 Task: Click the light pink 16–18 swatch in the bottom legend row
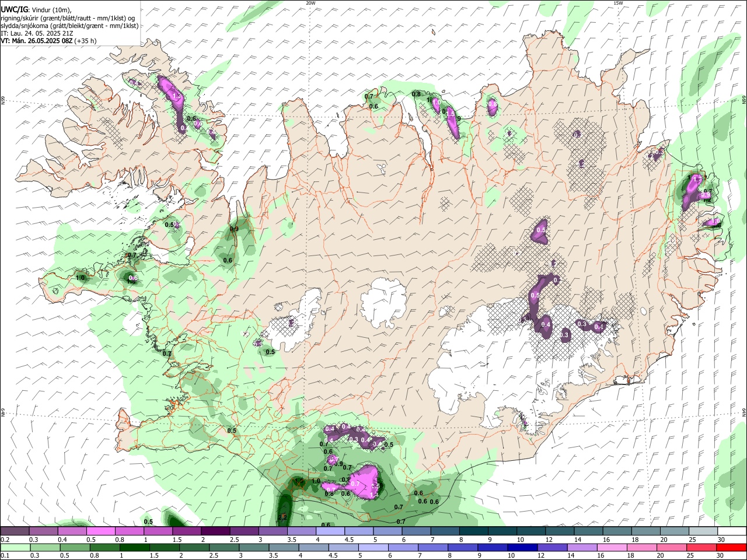coord(612,548)
